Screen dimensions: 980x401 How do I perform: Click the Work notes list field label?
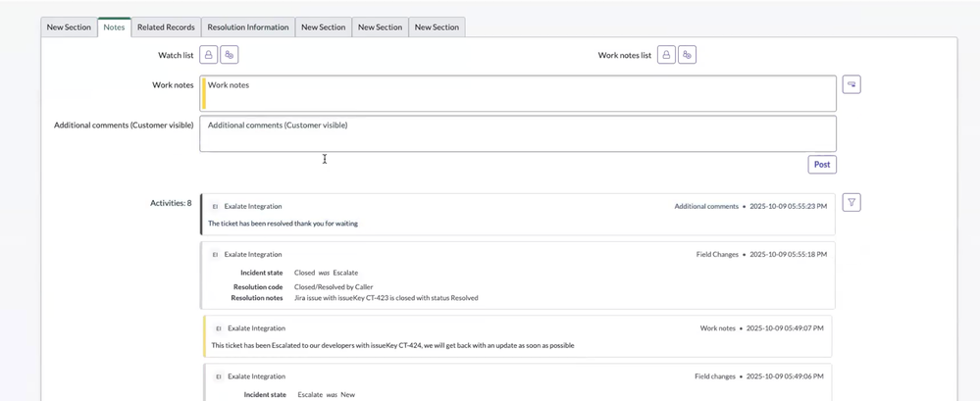pyautogui.click(x=624, y=55)
